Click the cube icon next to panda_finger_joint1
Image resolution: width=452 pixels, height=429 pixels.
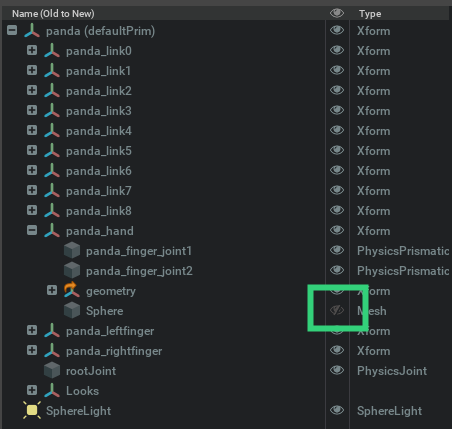[x=72, y=251]
